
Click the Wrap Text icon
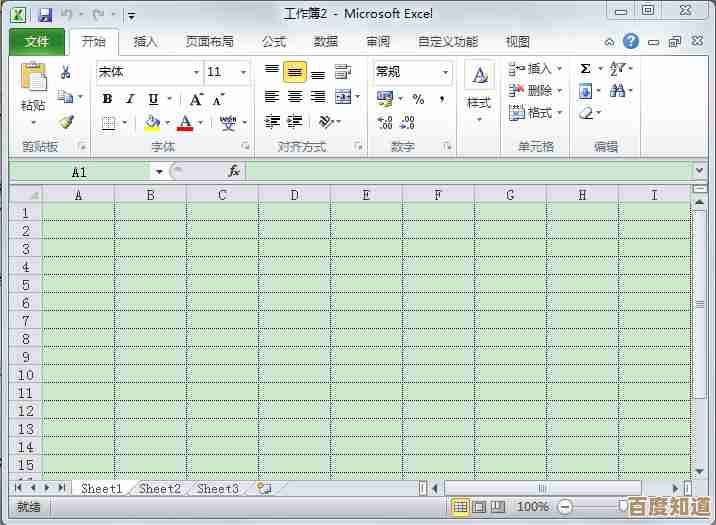coord(343,72)
